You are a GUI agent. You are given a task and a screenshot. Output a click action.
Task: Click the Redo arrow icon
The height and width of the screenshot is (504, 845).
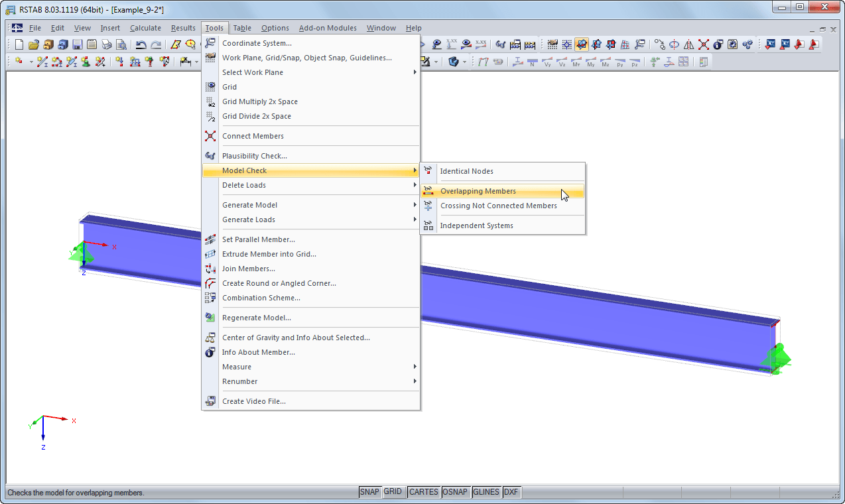156,44
